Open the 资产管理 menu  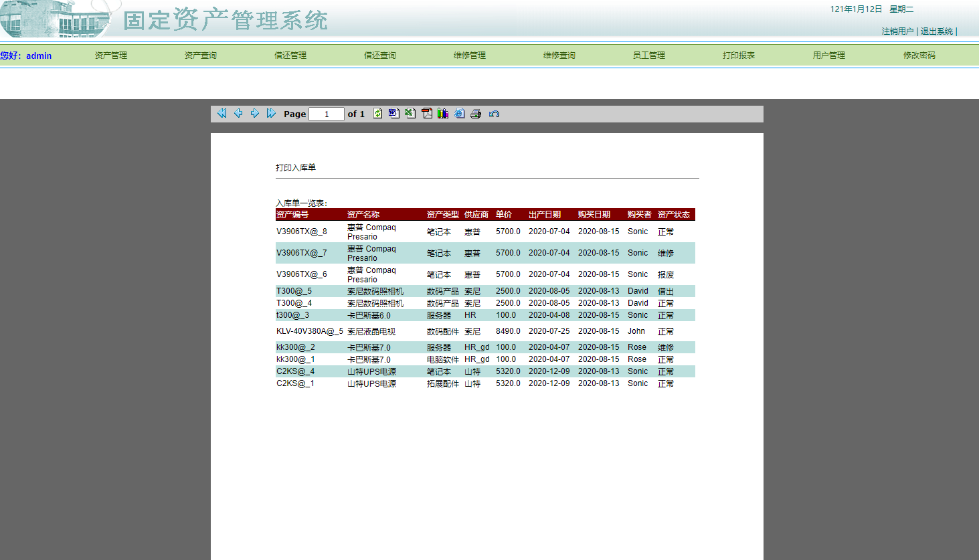pyautogui.click(x=110, y=56)
